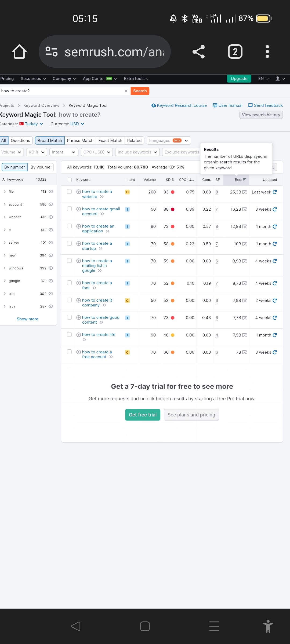
Task: Open the Intent filter dropdown
Action: pyautogui.click(x=64, y=152)
